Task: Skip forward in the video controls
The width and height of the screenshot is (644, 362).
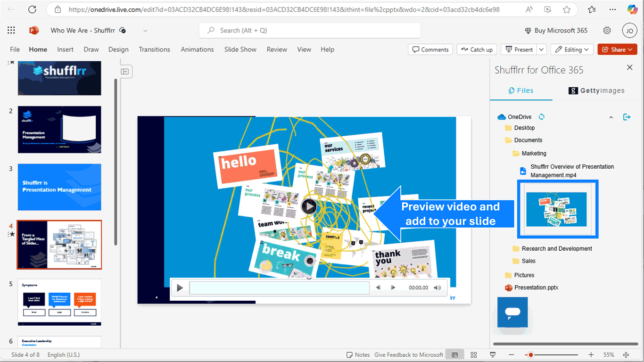Action: coord(393,288)
